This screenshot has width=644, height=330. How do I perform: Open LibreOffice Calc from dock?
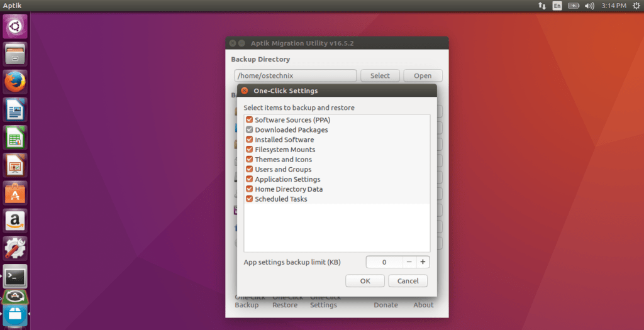point(15,137)
